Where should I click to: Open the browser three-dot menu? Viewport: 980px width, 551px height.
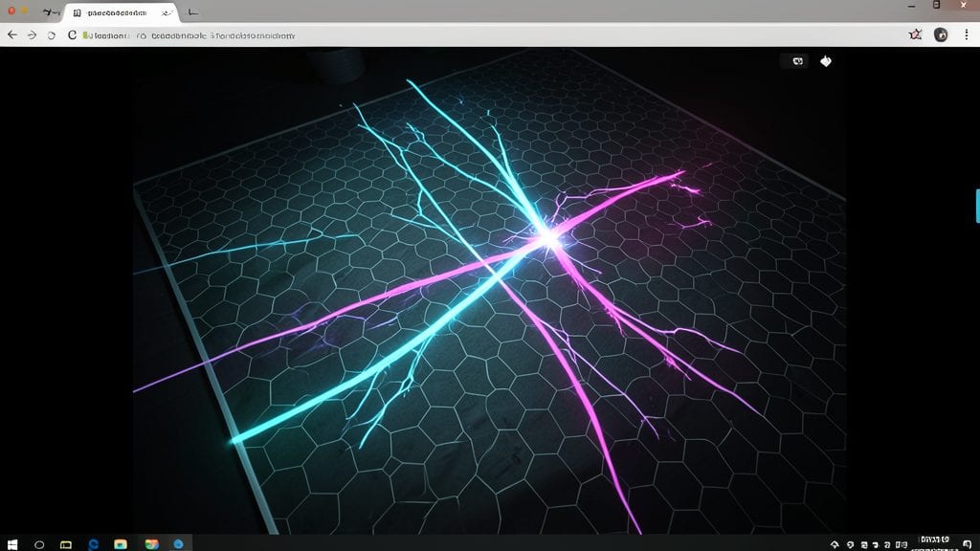[967, 35]
